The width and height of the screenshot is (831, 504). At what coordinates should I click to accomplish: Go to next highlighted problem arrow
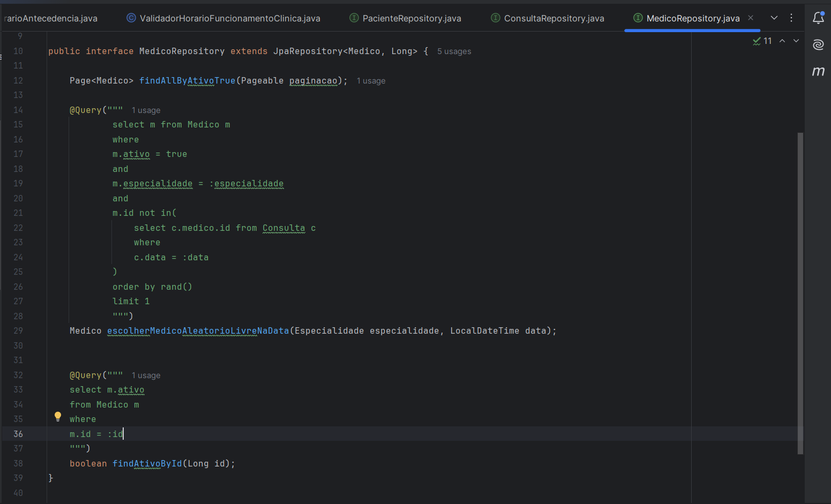(x=796, y=41)
